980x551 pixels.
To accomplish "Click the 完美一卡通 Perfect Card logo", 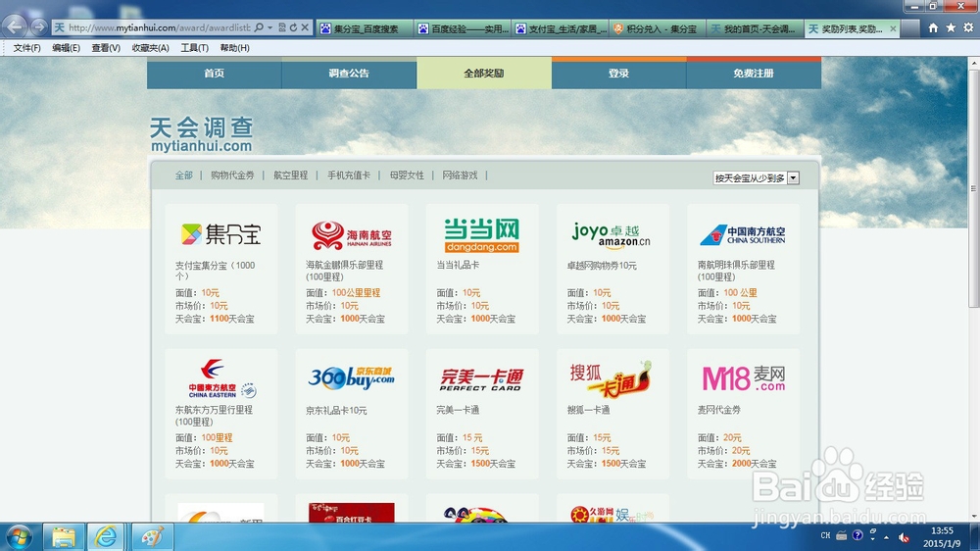I will (482, 379).
